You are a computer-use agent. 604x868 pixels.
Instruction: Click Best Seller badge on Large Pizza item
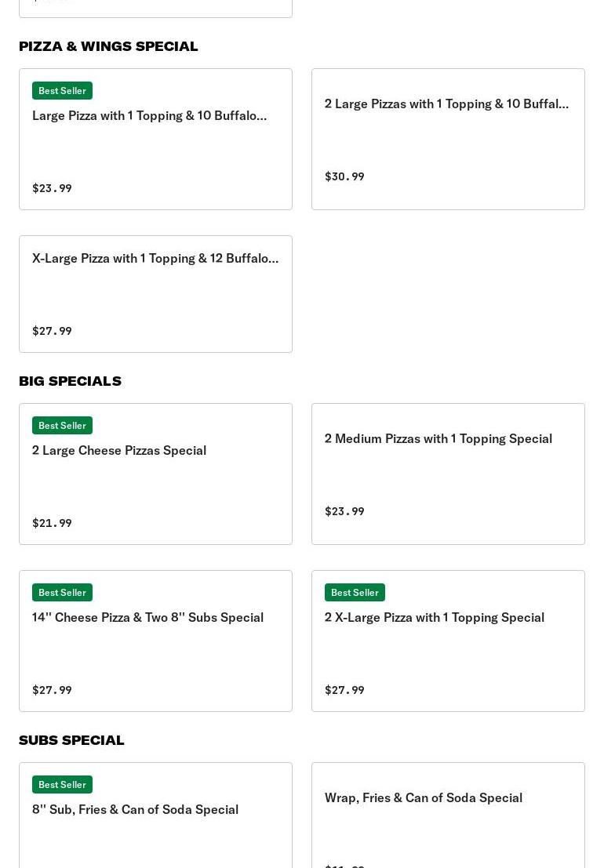point(62,91)
